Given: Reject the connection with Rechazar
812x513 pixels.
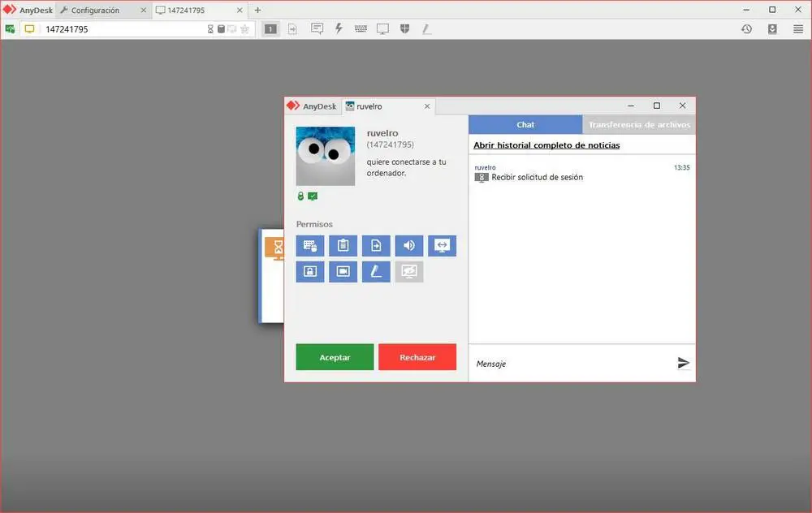Looking at the screenshot, I should tap(417, 357).
